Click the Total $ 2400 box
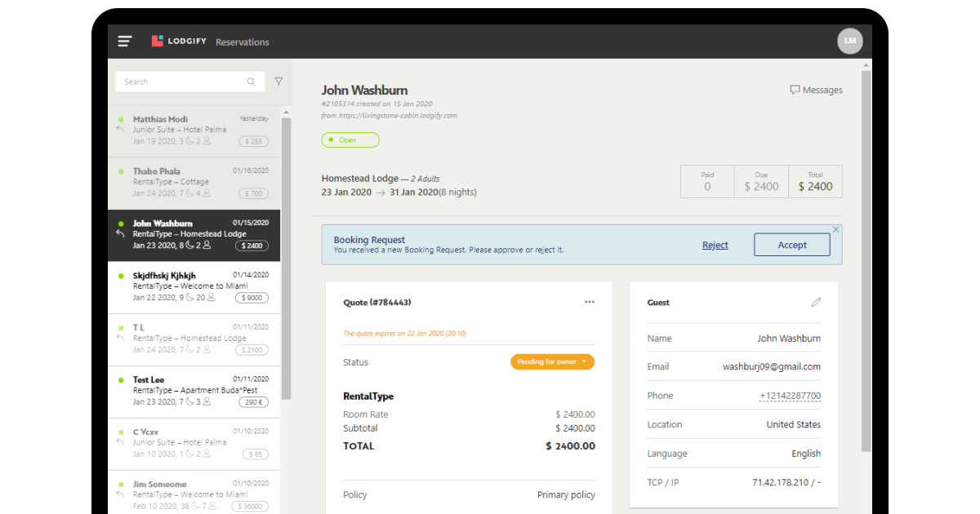980x514 pixels. pyautogui.click(x=816, y=182)
